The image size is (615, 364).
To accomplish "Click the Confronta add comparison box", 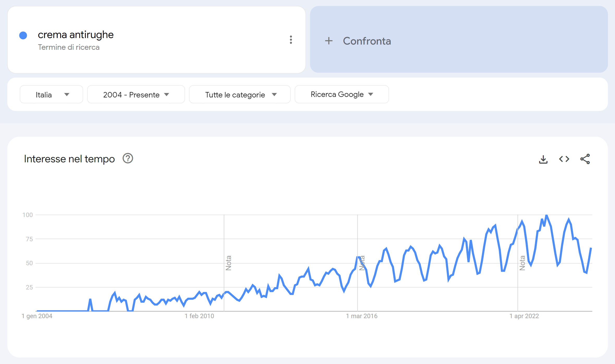I will point(459,39).
